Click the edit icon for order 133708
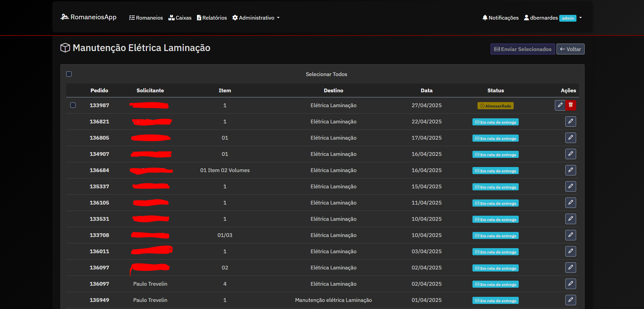 [x=570, y=235]
